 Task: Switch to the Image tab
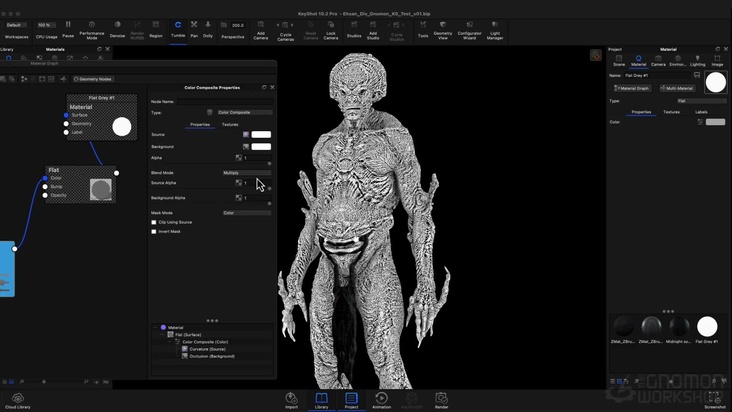[717, 61]
